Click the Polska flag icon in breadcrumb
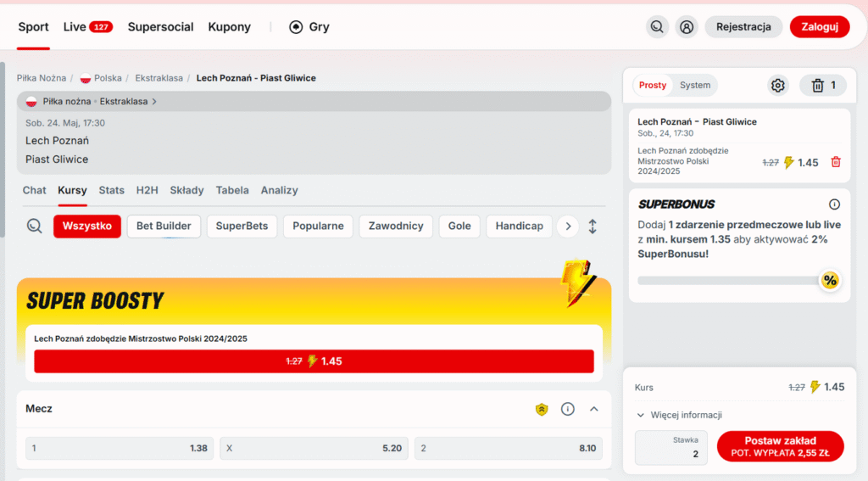Screen dimensions: 868x481 click(86, 78)
